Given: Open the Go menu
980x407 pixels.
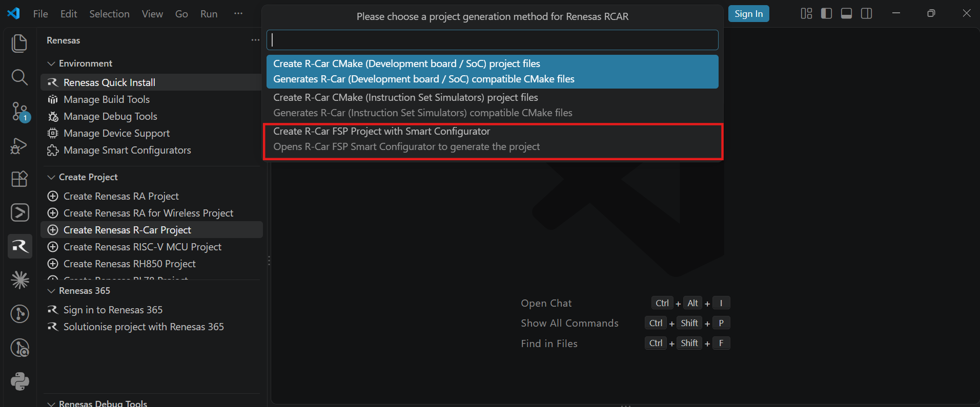Looking at the screenshot, I should pyautogui.click(x=181, y=14).
